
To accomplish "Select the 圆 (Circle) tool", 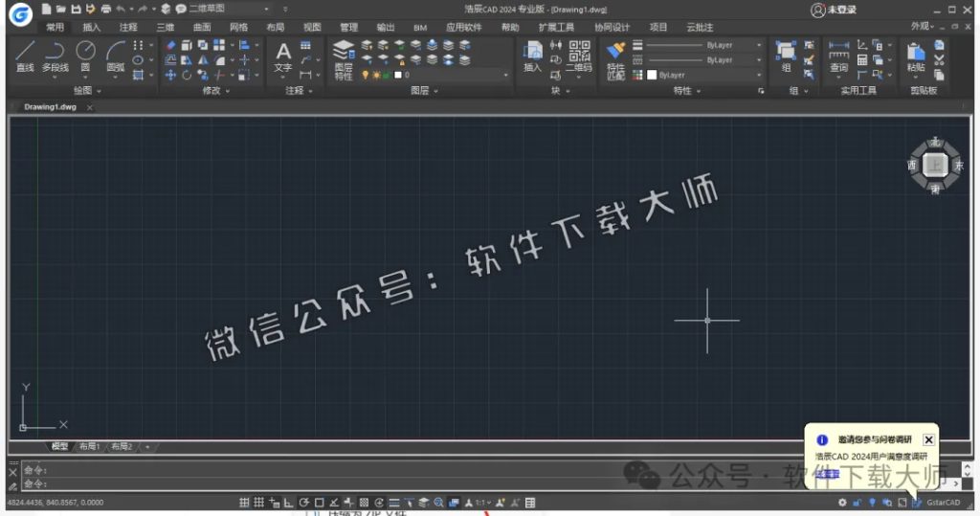I will 85,55.
